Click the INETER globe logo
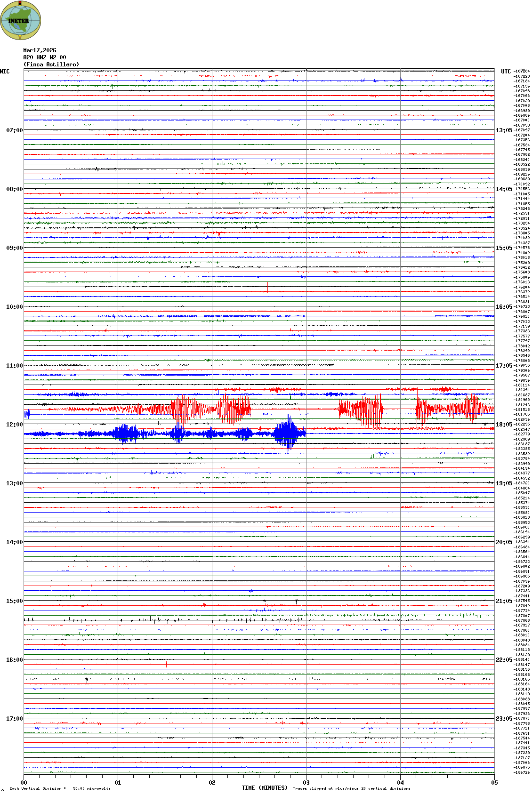 [x=20, y=20]
